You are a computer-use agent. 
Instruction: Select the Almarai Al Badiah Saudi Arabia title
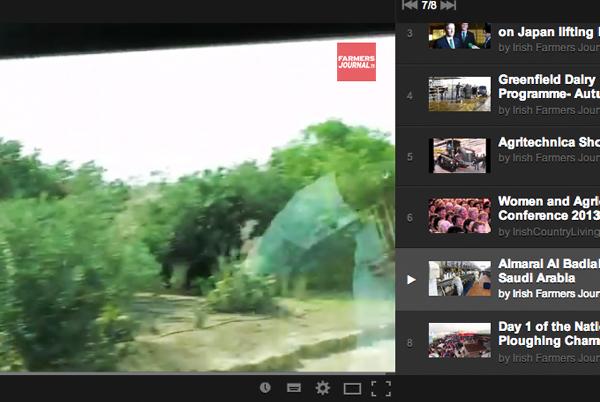(548, 271)
